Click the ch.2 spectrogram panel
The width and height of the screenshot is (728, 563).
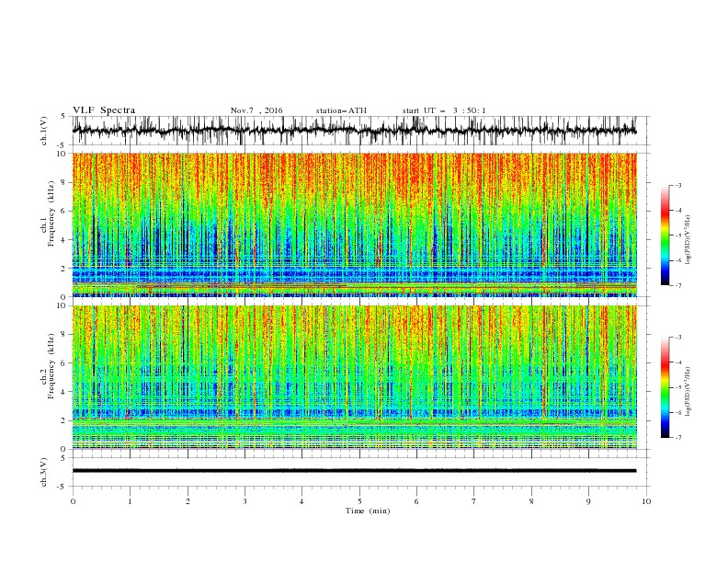(354, 377)
